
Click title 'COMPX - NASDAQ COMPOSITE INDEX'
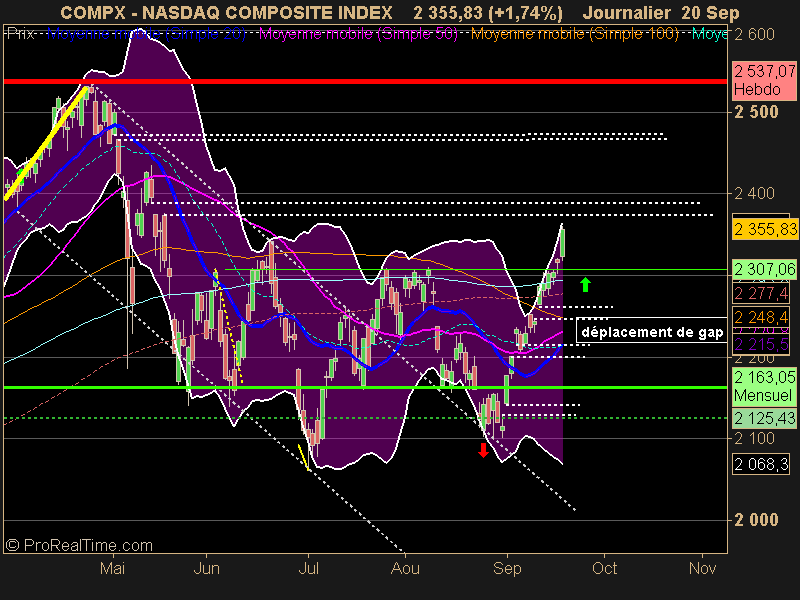pos(227,13)
